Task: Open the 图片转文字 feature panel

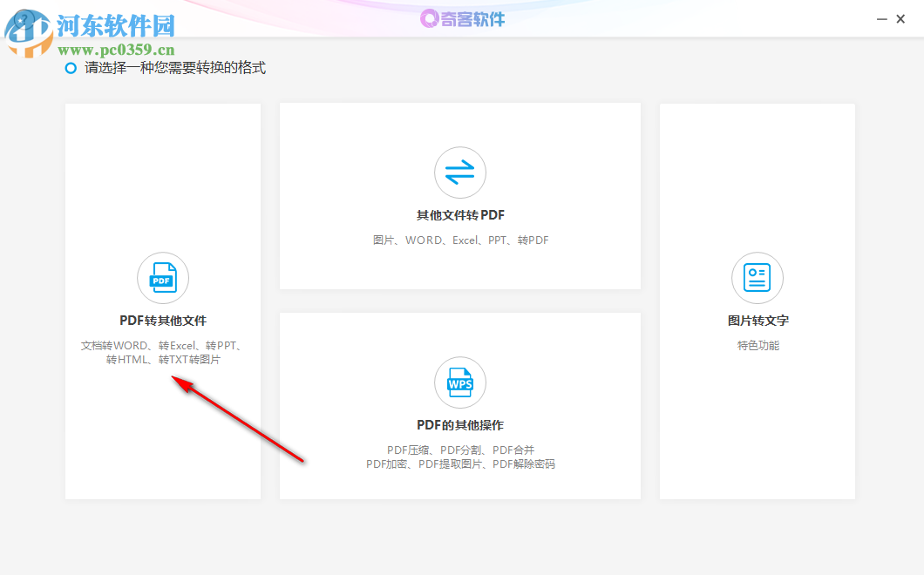Action: point(757,301)
